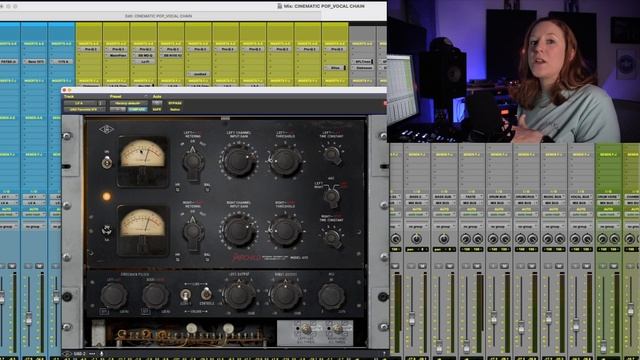Click the microphone icon in plugin footer
The image size is (640, 360).
pyautogui.click(x=102, y=353)
